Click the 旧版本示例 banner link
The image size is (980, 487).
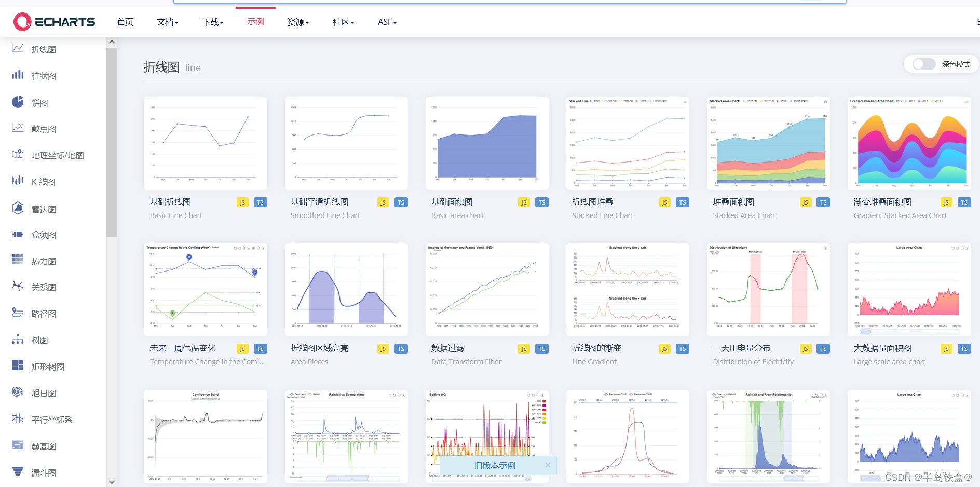[495, 465]
